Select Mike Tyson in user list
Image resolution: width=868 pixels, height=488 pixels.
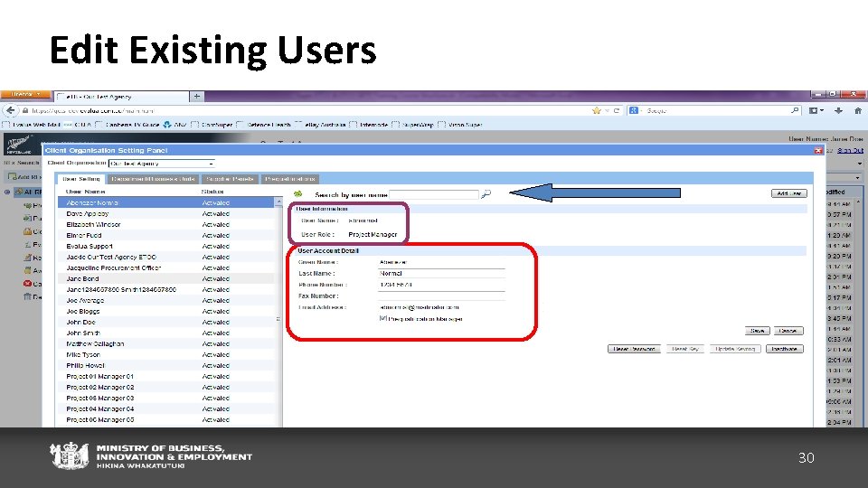pyautogui.click(x=166, y=354)
